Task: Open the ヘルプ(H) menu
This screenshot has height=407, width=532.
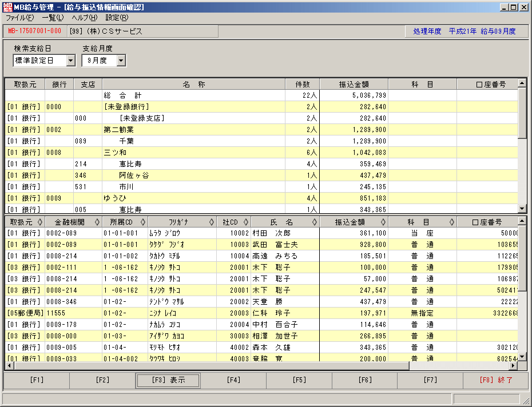Action: tap(85, 18)
